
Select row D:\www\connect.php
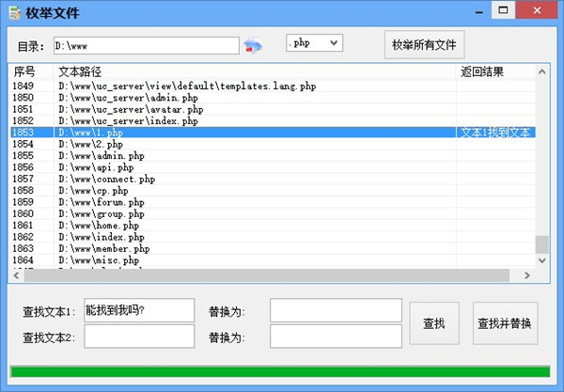click(273, 179)
